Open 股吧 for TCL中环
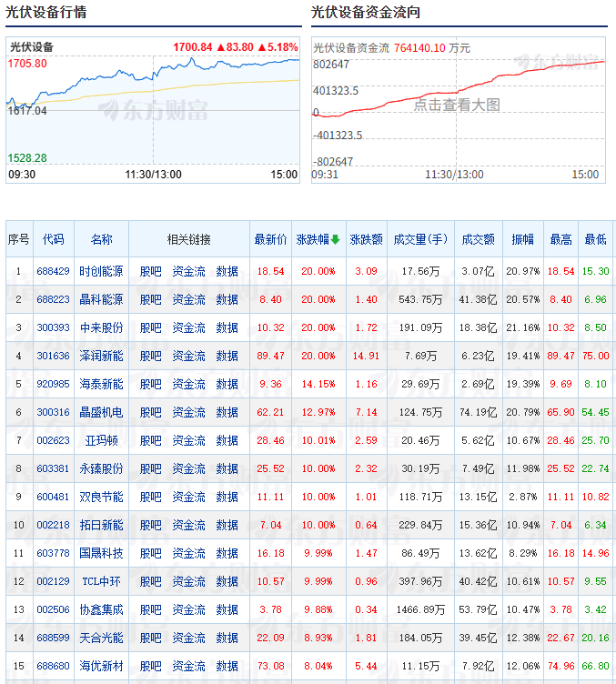Screen dimensions: 616x684 point(150,581)
